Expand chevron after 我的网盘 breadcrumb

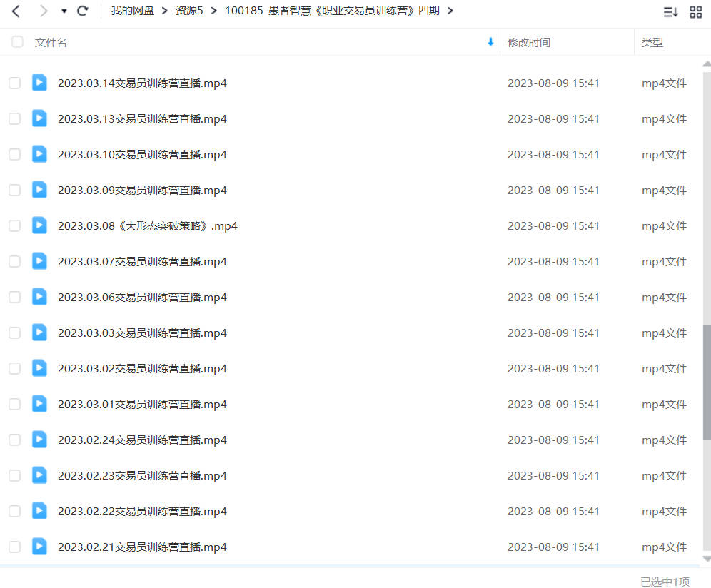pos(165,11)
